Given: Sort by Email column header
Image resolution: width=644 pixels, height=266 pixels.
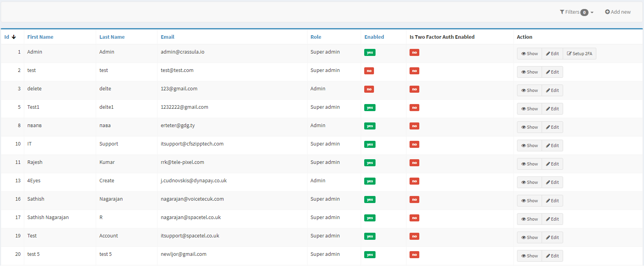Looking at the screenshot, I should (167, 37).
